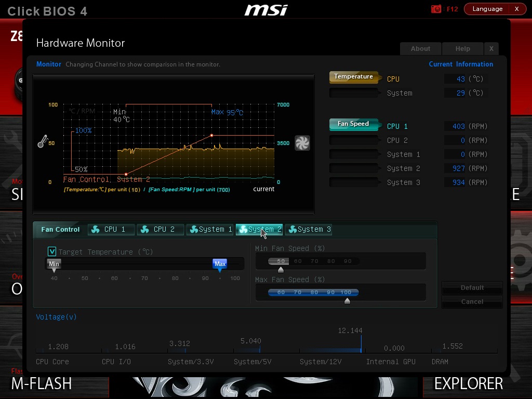Open M-FLASH in the background menu
Screen dimensions: 532x399
[x=42, y=384]
